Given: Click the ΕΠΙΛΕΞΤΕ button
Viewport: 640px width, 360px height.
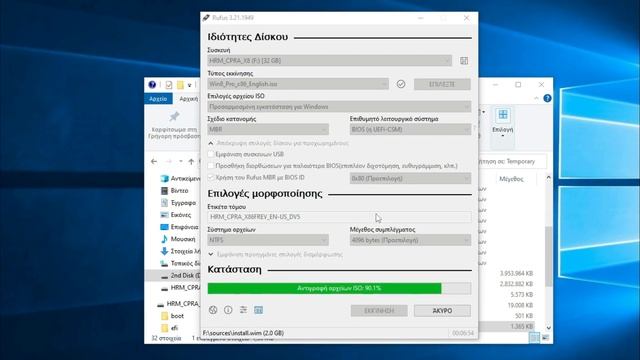Looking at the screenshot, I should pos(442,84).
